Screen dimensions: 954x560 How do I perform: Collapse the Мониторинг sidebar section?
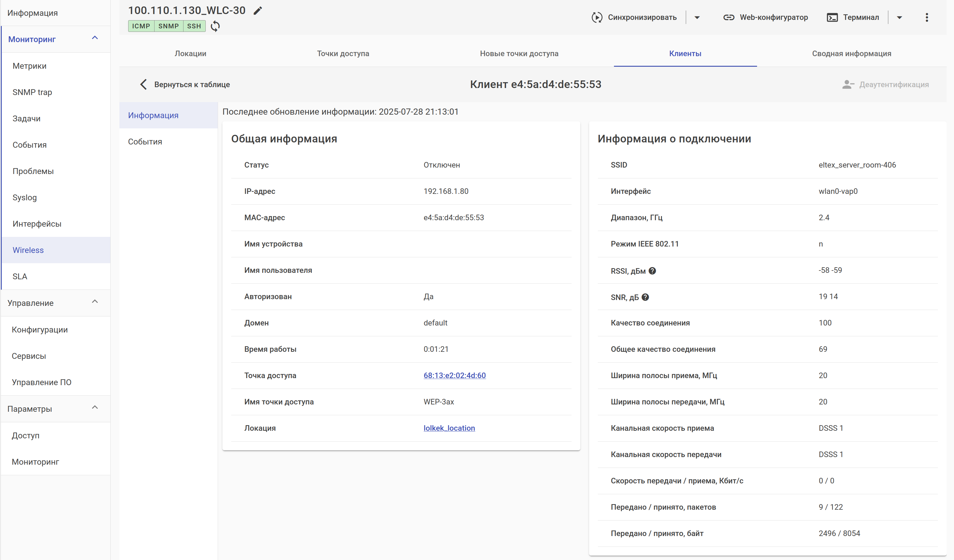(x=95, y=38)
